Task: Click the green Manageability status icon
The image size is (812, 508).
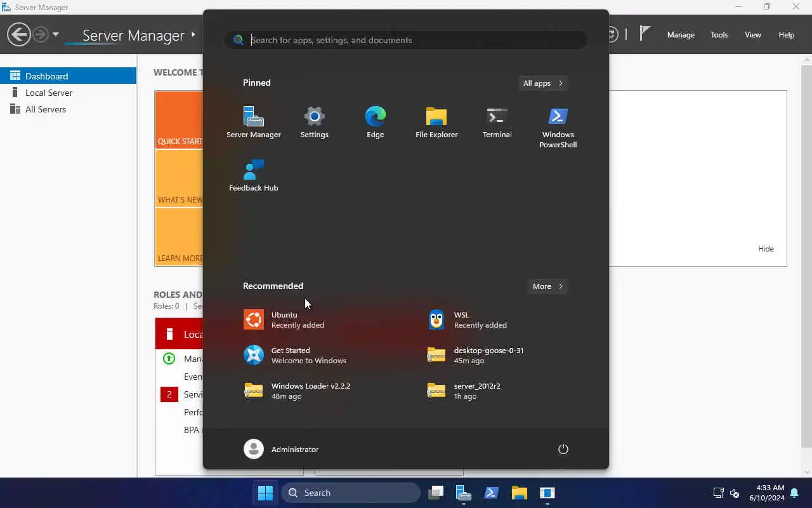Action: click(169, 359)
